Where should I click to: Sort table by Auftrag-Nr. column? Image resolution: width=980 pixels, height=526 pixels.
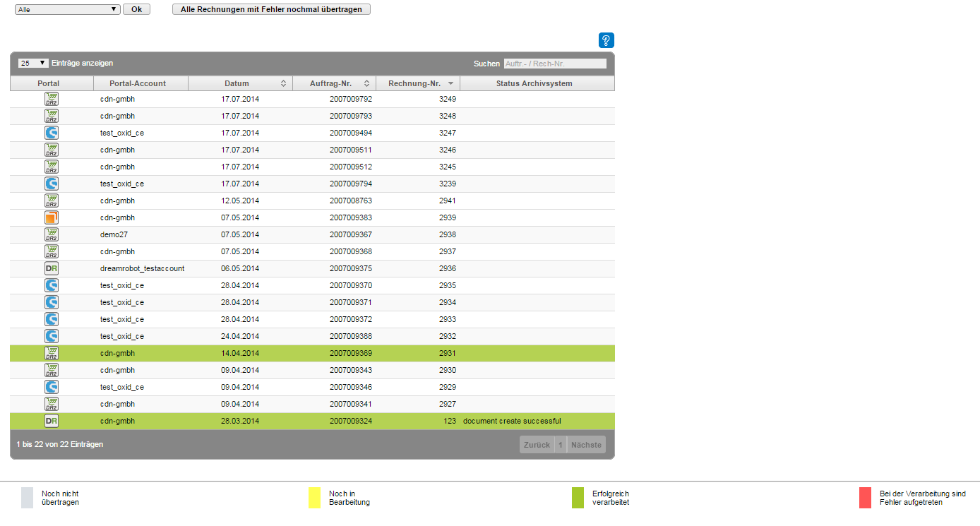(334, 83)
